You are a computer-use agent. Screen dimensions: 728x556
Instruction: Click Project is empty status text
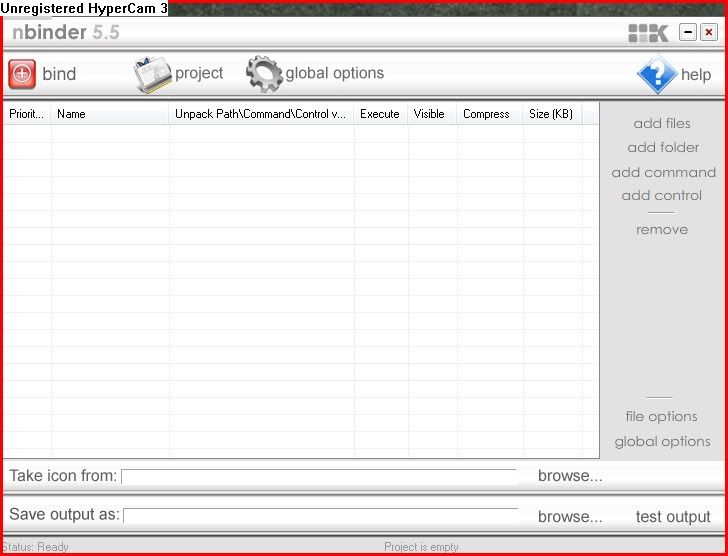tap(421, 547)
